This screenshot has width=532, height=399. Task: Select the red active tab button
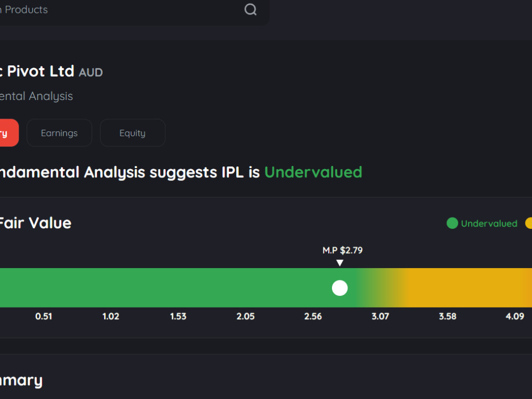click(x=9, y=133)
